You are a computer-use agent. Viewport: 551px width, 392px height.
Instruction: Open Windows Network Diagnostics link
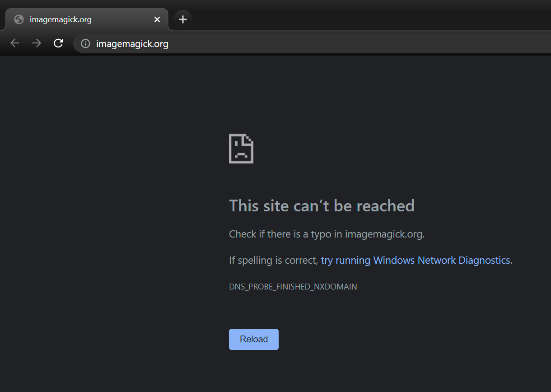415,260
